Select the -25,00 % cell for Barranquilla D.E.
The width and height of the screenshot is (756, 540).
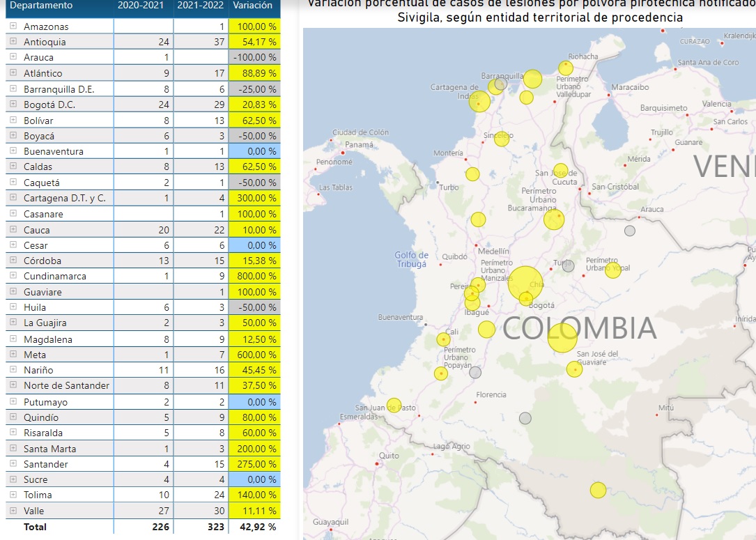click(x=254, y=89)
